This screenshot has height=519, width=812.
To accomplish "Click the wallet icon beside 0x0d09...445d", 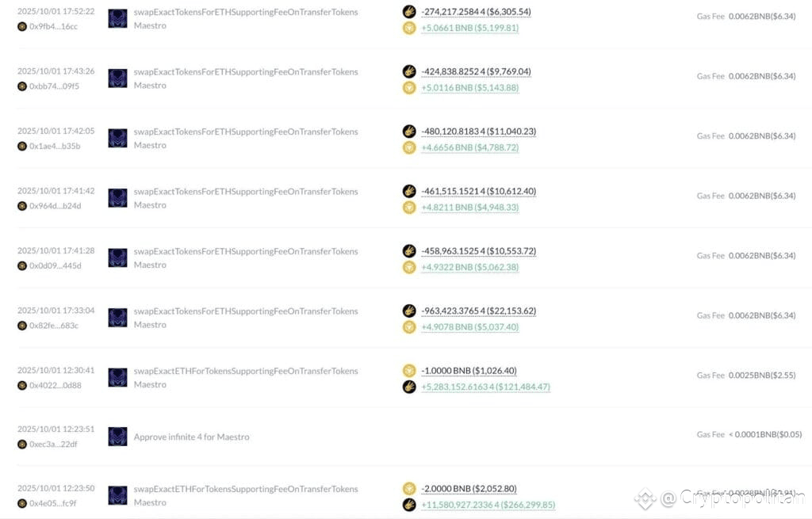I will (21, 266).
